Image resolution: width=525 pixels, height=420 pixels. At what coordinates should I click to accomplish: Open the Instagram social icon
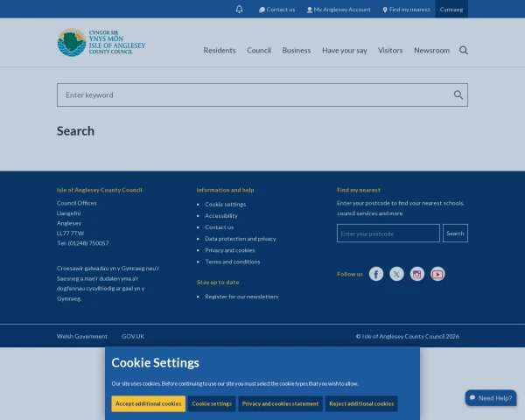417,274
